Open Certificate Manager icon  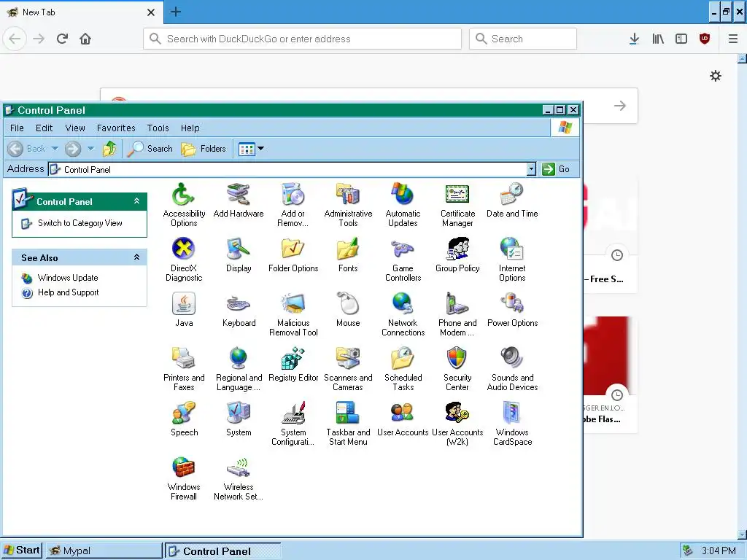click(457, 194)
